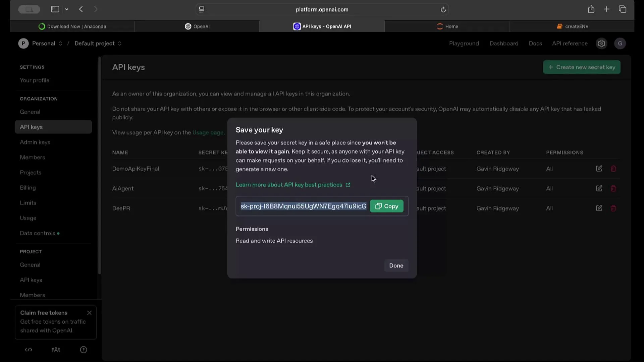Open project General settings
644x362 pixels.
click(30, 265)
